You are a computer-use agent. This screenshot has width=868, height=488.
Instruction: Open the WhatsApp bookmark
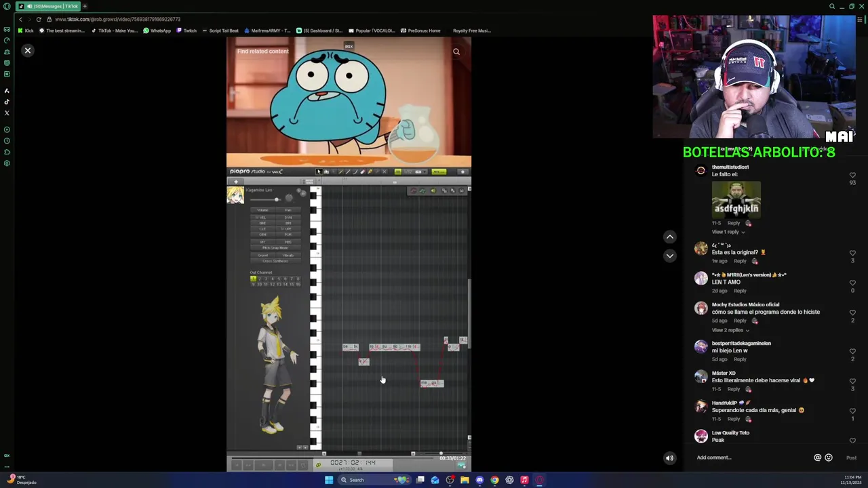pos(157,30)
